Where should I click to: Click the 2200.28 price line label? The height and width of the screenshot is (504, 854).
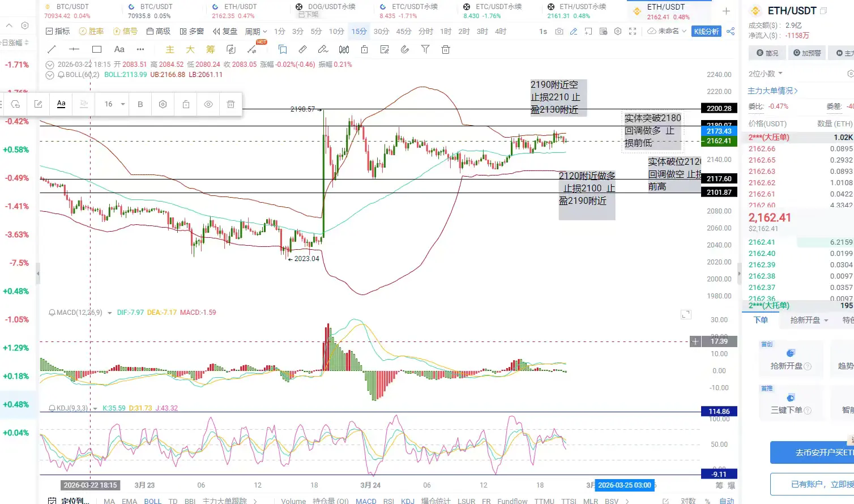(719, 108)
